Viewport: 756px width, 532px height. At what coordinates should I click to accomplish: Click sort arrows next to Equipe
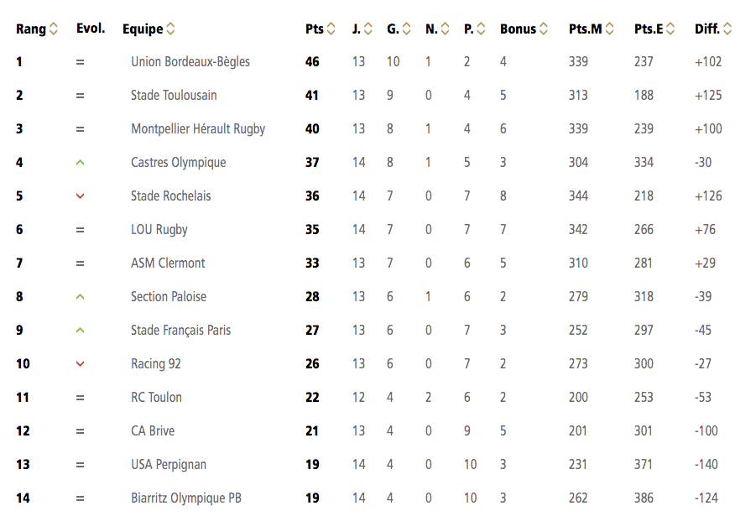pyautogui.click(x=170, y=29)
